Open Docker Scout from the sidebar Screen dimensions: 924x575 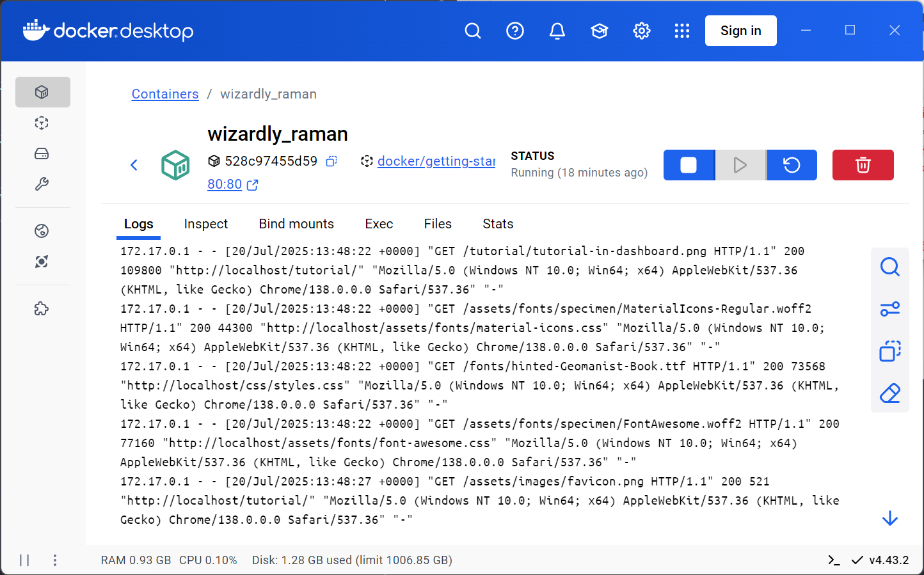42,262
